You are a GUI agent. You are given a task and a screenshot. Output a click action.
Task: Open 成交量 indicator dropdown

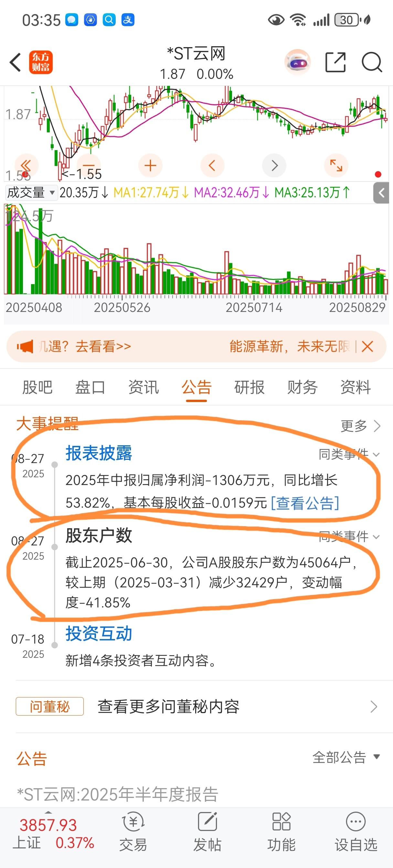pos(31,192)
